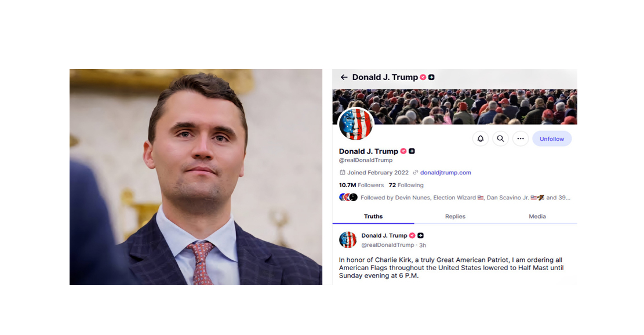Screen dimensions: 644x335
Task: View the 72 Following list
Action: 406,185
